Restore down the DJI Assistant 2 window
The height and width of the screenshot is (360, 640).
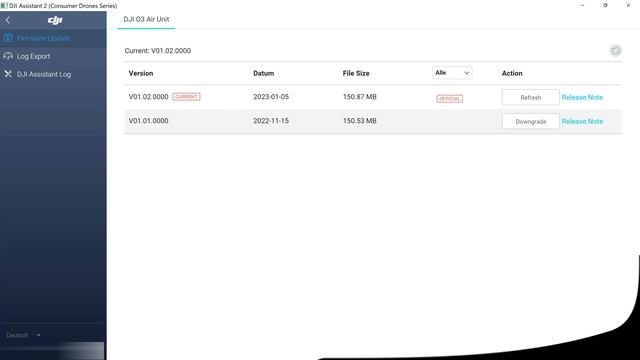(605, 5)
